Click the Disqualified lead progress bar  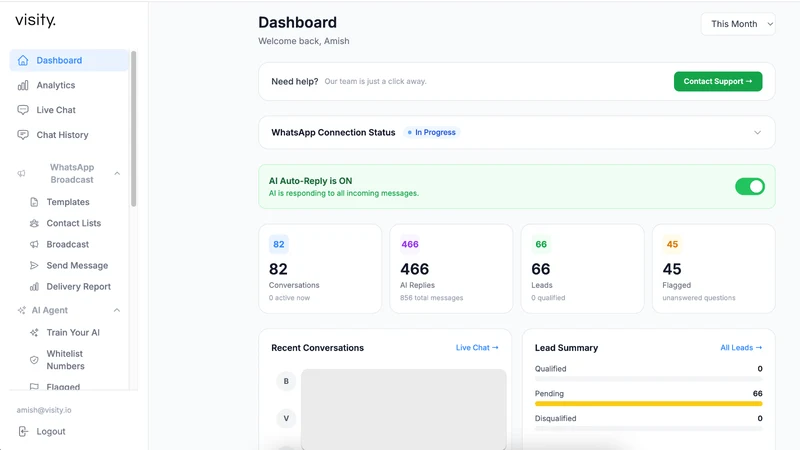pyautogui.click(x=648, y=429)
